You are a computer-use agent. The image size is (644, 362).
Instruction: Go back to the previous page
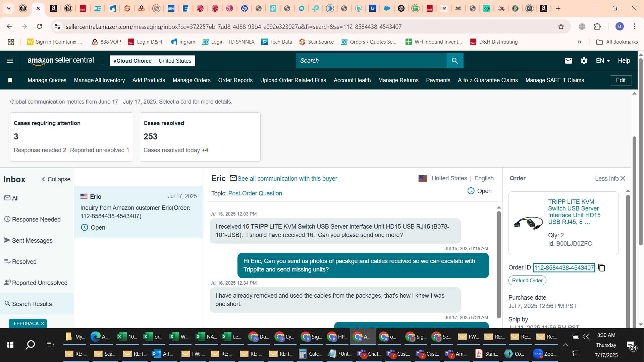pyautogui.click(x=9, y=26)
